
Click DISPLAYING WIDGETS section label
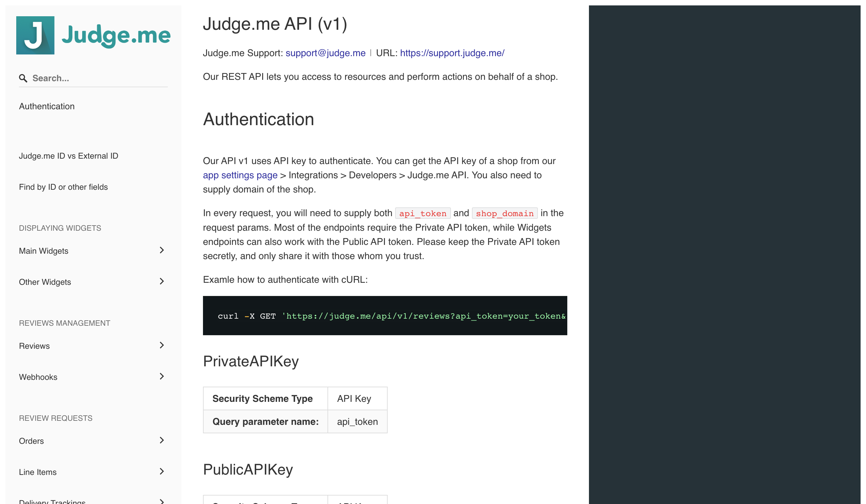60,228
